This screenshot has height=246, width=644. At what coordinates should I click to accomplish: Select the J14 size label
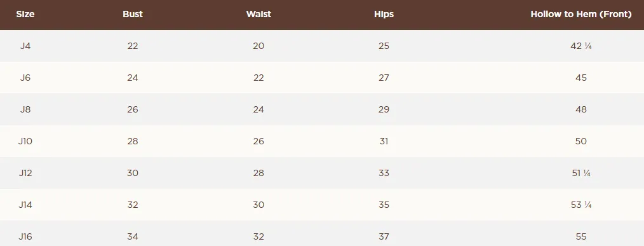coord(25,205)
